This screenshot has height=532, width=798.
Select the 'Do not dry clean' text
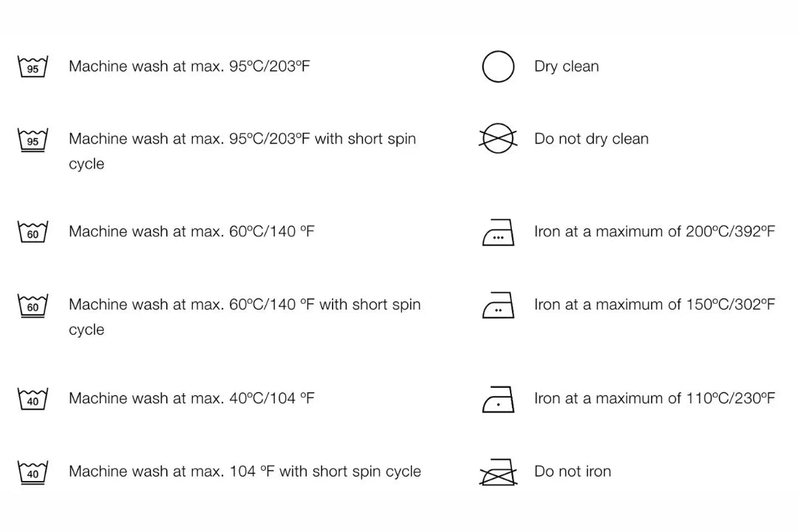click(x=591, y=139)
